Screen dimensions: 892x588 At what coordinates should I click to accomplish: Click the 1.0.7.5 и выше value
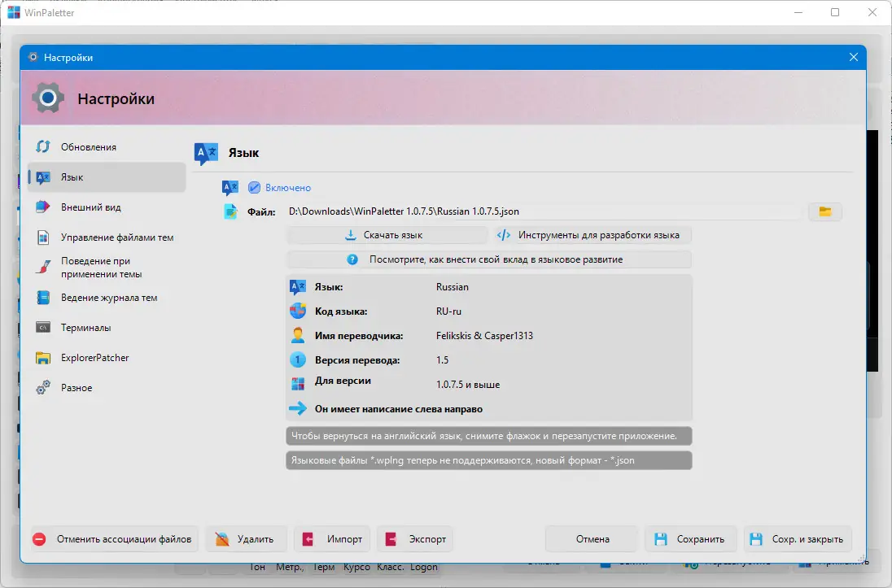coord(468,385)
